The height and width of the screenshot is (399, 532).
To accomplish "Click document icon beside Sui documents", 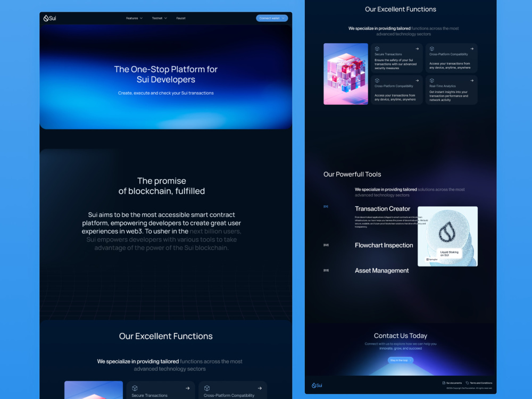I will click(x=444, y=383).
